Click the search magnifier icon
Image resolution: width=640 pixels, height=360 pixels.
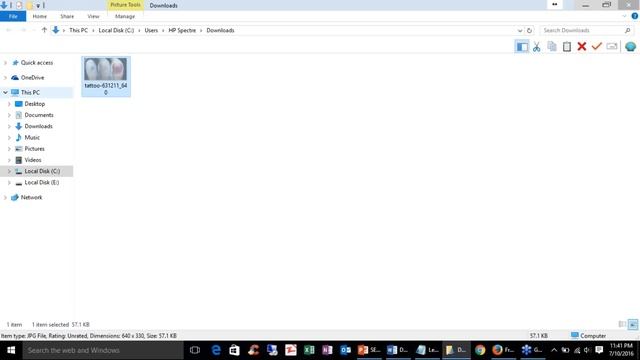coord(628,31)
